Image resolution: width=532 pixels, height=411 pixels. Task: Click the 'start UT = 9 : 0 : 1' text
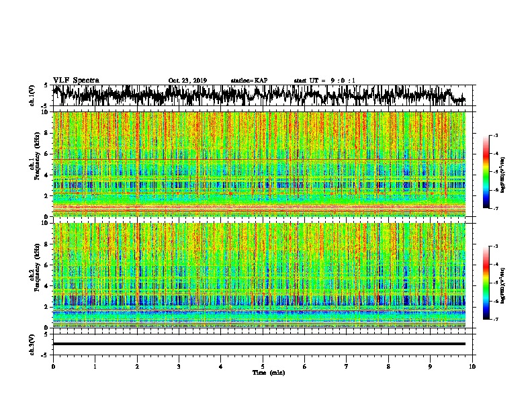324,81
